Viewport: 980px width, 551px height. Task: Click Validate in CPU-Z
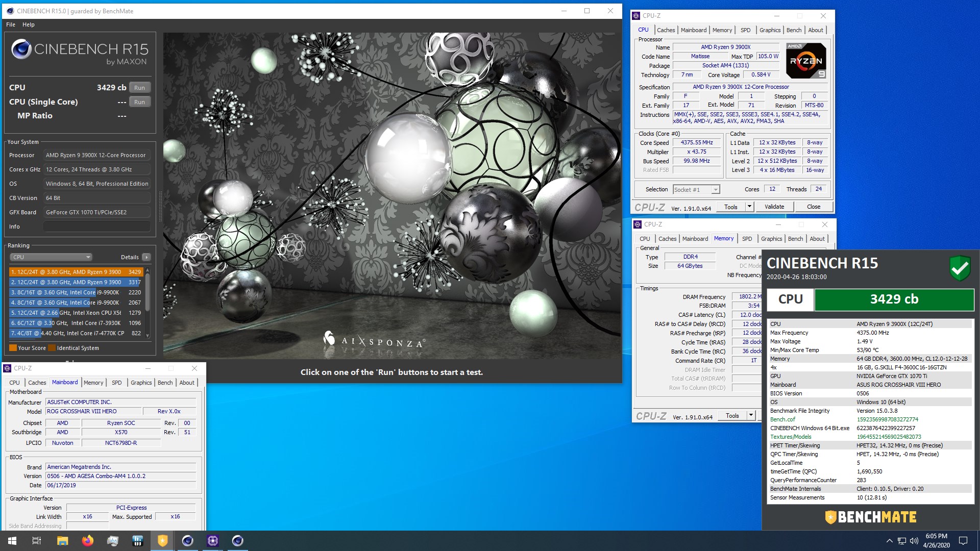[774, 207]
